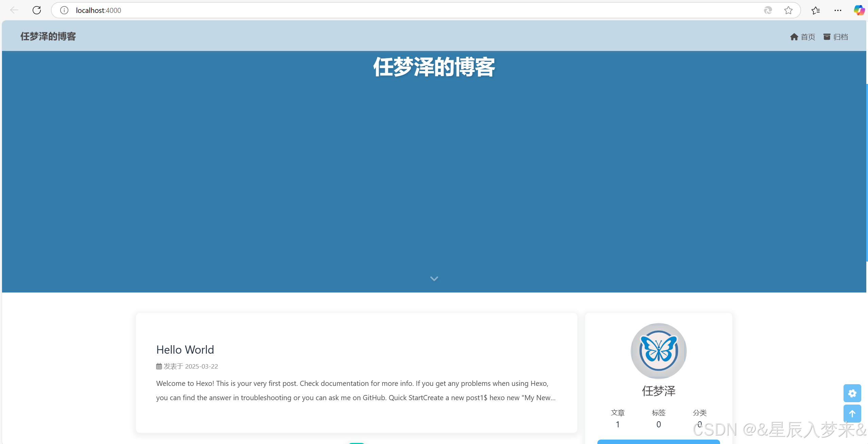Open the favorites list icon
This screenshot has height=444, width=868.
pyautogui.click(x=815, y=10)
